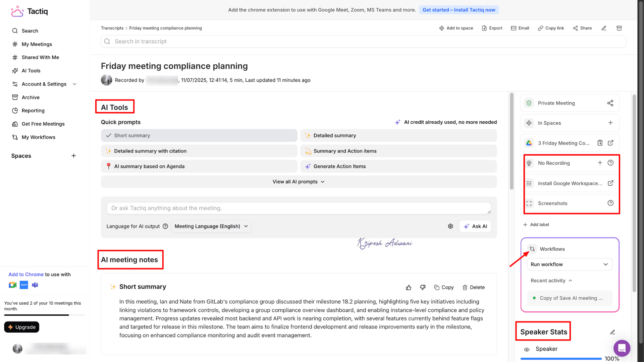Add meeting to a space via plus
This screenshot has width=644, height=362.
coord(610,123)
